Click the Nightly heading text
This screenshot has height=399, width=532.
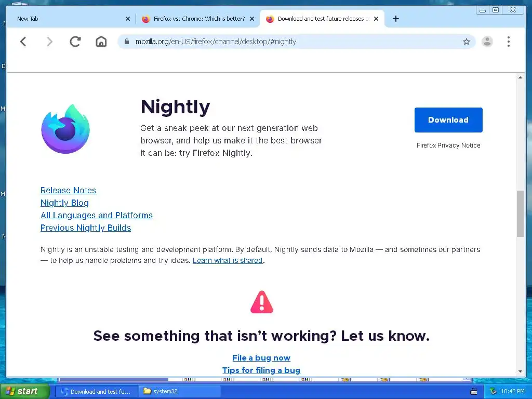click(x=176, y=107)
